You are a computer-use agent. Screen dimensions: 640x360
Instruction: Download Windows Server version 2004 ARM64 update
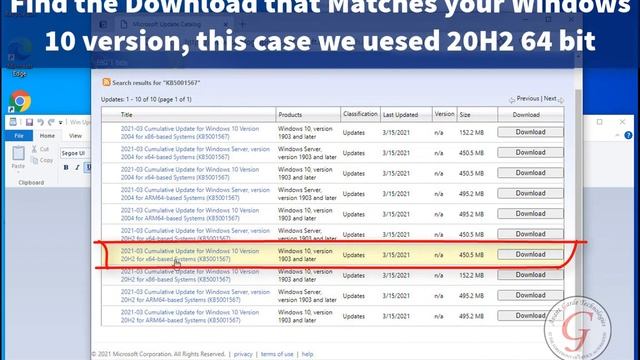(x=530, y=193)
